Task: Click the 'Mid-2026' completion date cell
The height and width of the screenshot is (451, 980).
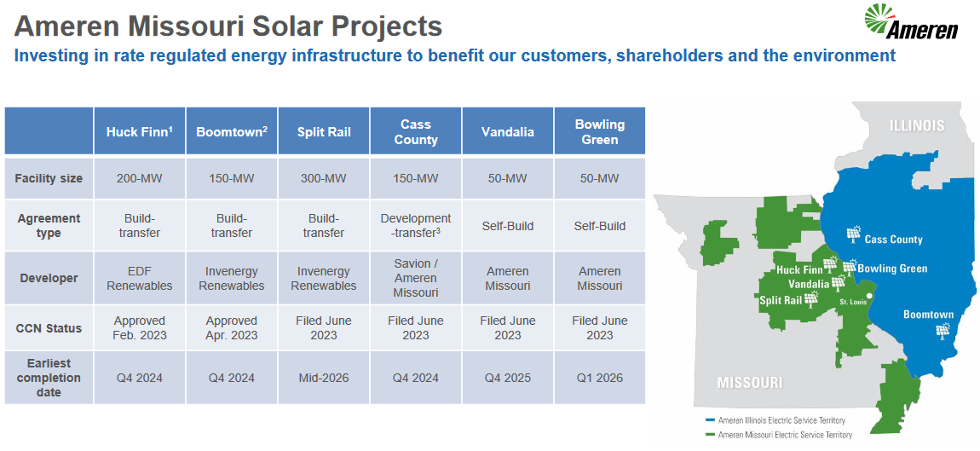Action: 324,378
